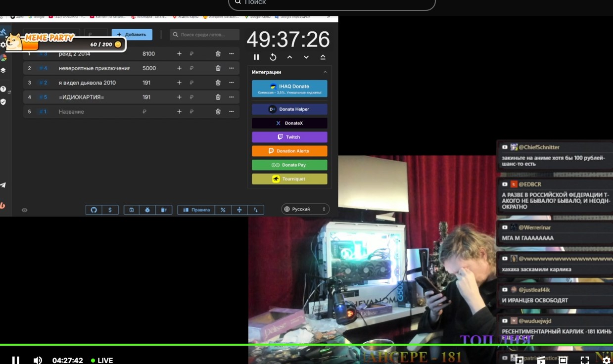Collapse the Интеграции panel
Image resolution: width=613 pixels, height=364 pixels.
pos(325,72)
